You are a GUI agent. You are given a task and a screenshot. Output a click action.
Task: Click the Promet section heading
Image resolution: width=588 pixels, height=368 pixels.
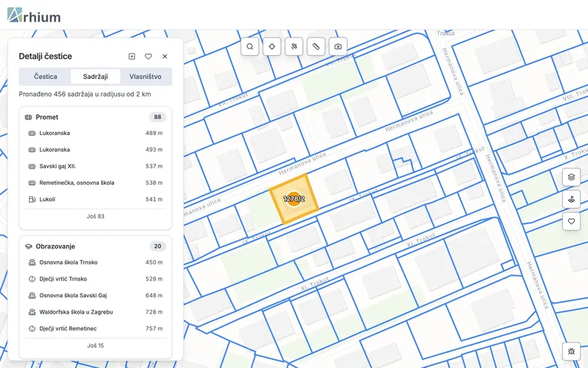pos(47,117)
